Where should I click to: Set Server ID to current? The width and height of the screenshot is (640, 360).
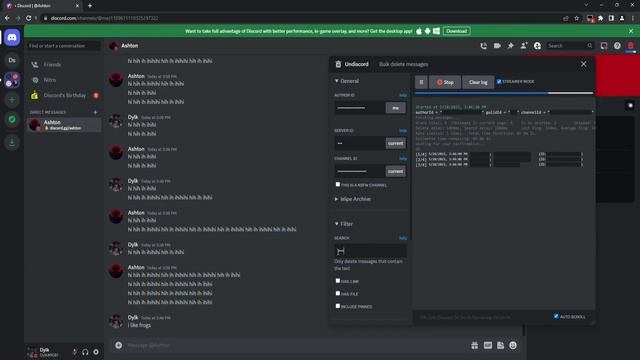(x=396, y=143)
